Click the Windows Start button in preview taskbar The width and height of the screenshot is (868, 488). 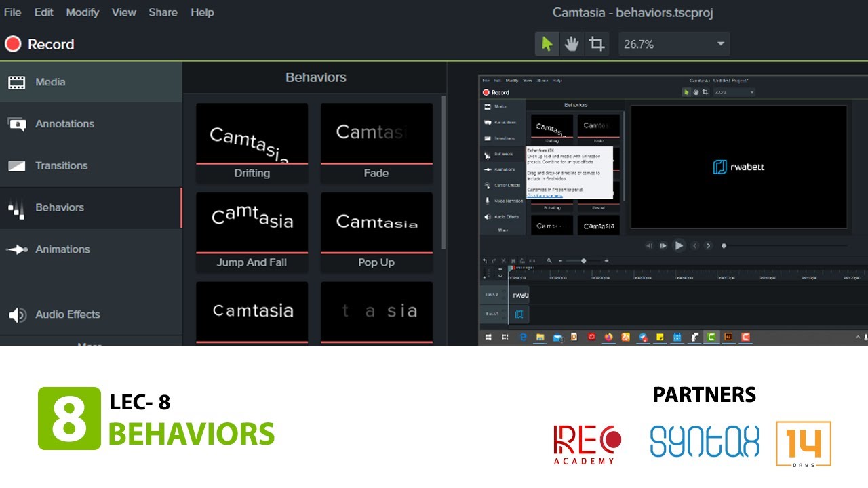coord(488,337)
